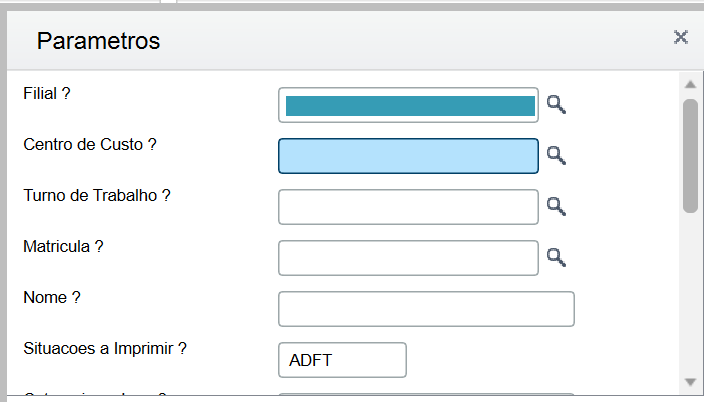This screenshot has height=402, width=704.
Task: Click the scrollbar down arrow
Action: 691,382
